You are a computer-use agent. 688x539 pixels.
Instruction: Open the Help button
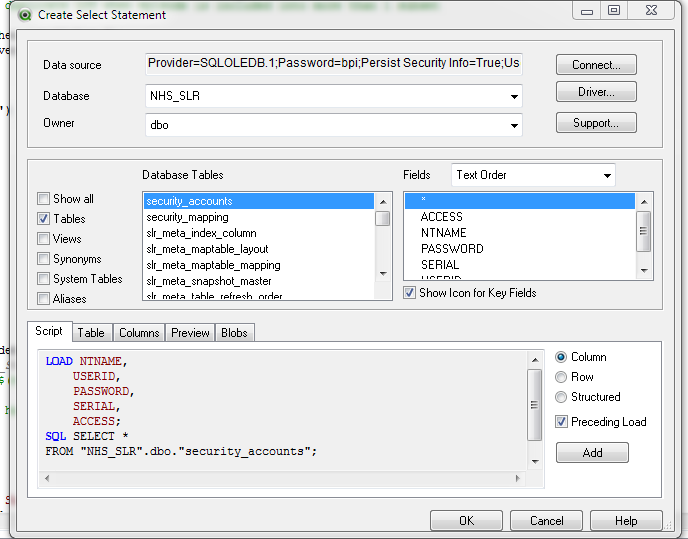[x=626, y=521]
